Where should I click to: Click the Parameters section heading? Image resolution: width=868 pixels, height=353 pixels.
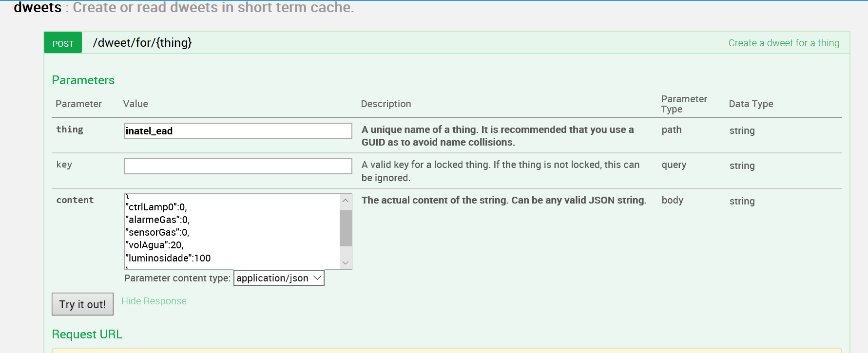(x=83, y=80)
